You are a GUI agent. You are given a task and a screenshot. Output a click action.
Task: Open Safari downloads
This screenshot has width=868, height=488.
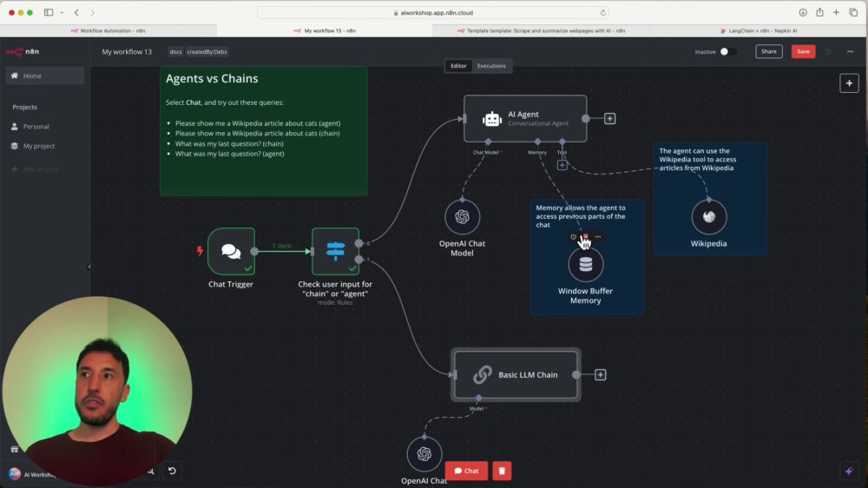803,13
